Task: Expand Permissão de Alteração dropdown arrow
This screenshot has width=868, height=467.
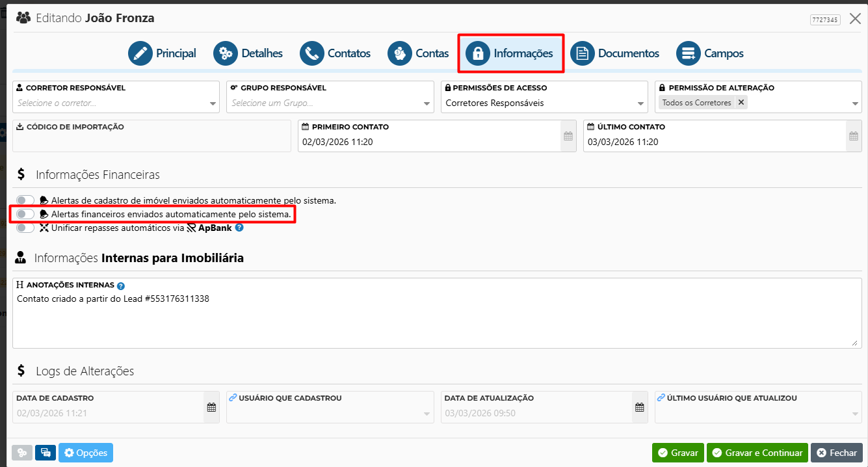Action: tap(855, 104)
